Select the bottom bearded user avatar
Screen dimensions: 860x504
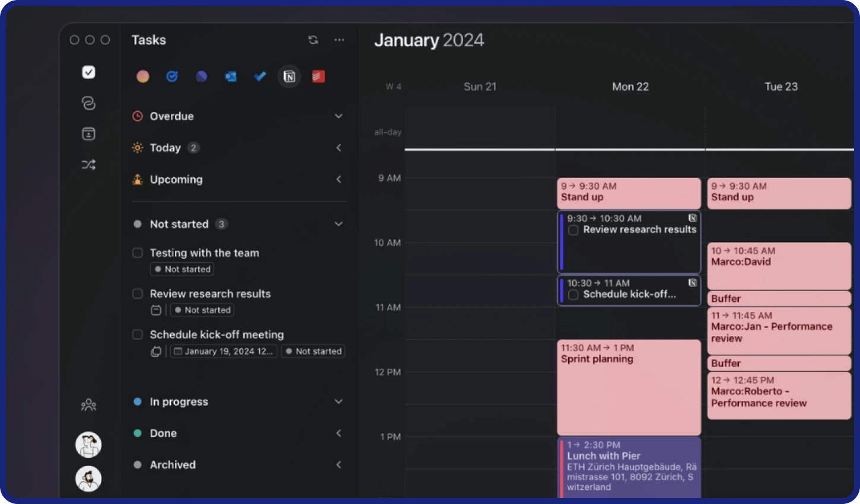(x=88, y=479)
